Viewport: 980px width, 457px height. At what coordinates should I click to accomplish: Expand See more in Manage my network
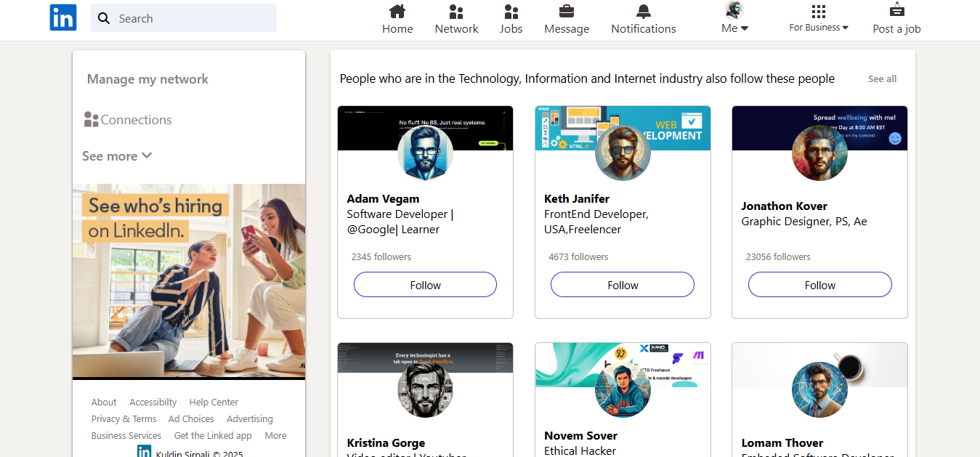click(117, 156)
